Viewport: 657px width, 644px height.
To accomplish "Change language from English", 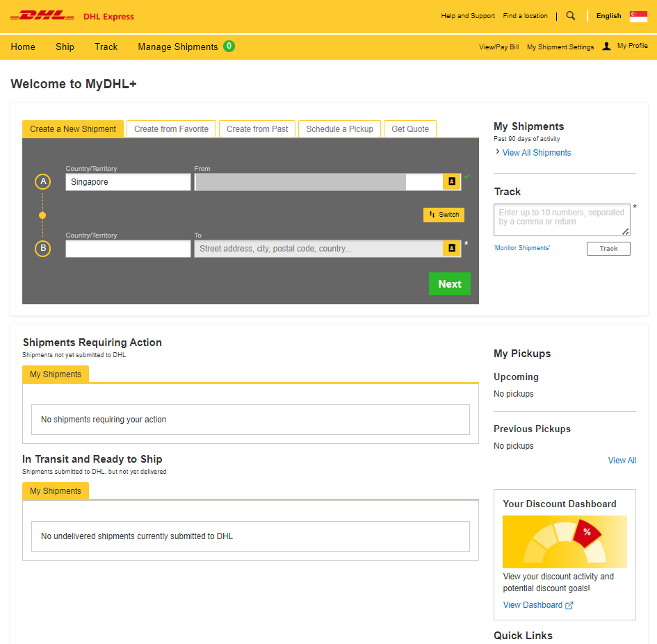I will tap(609, 16).
